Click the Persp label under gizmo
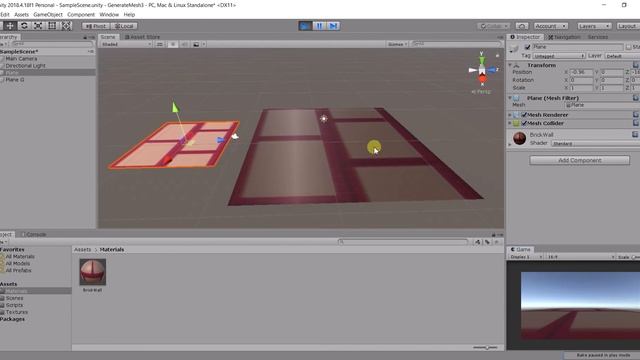This screenshot has width=640, height=360. point(482,92)
